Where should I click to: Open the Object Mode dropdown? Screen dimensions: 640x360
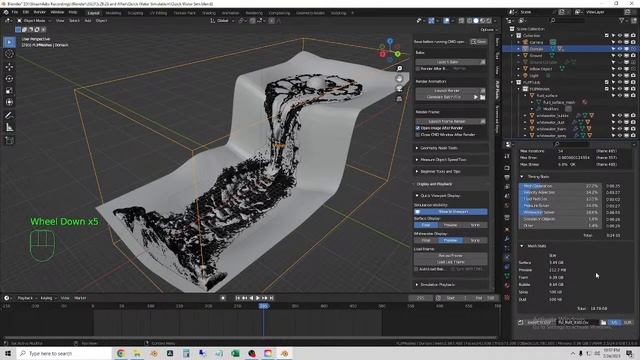pyautogui.click(x=34, y=20)
